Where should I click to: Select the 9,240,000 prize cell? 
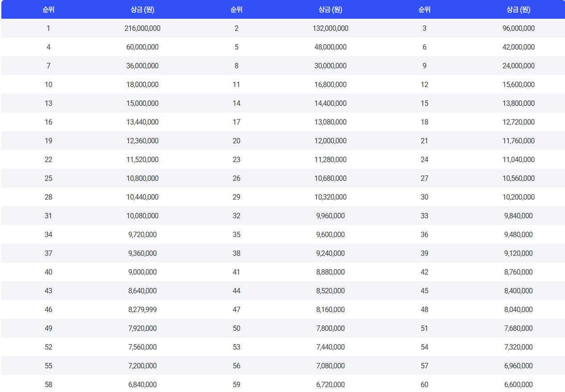331,253
